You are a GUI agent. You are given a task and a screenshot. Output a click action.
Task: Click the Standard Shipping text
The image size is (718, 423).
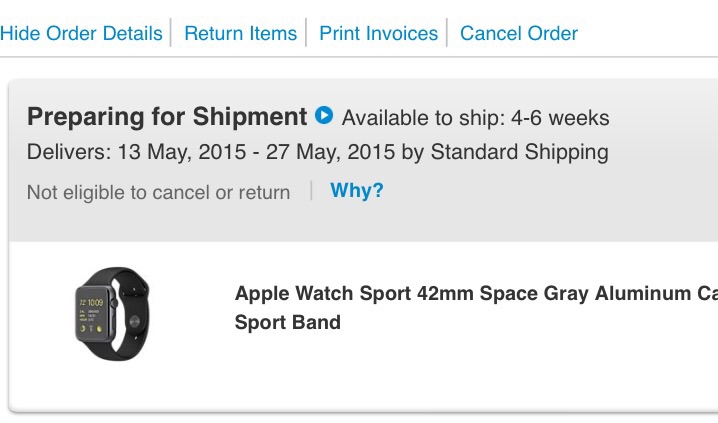(x=520, y=152)
